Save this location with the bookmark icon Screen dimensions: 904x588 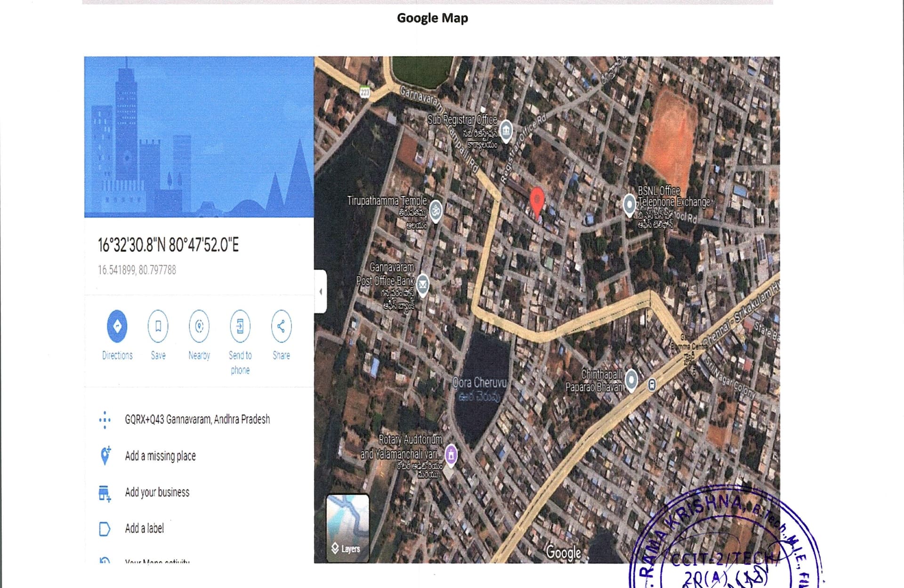158,326
